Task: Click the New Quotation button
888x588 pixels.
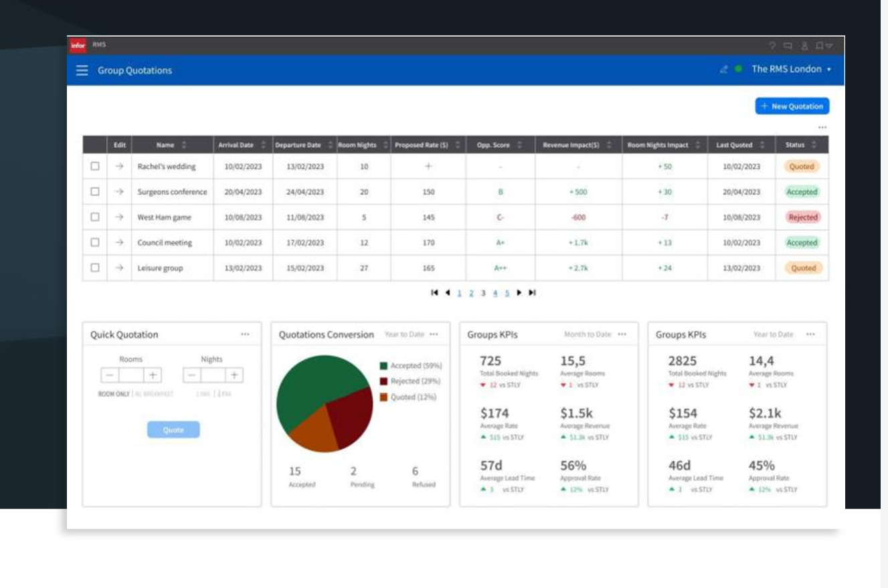Action: pyautogui.click(x=792, y=106)
